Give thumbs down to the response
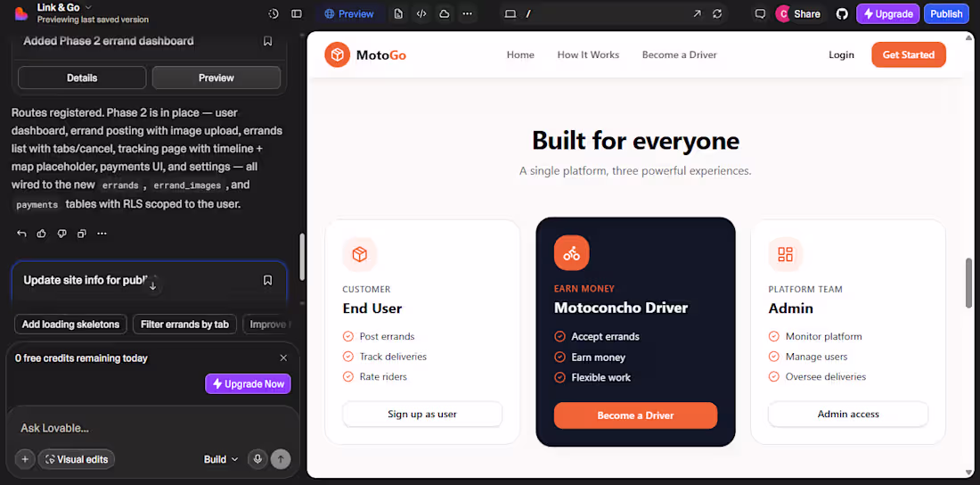Image resolution: width=980 pixels, height=485 pixels. tap(61, 234)
